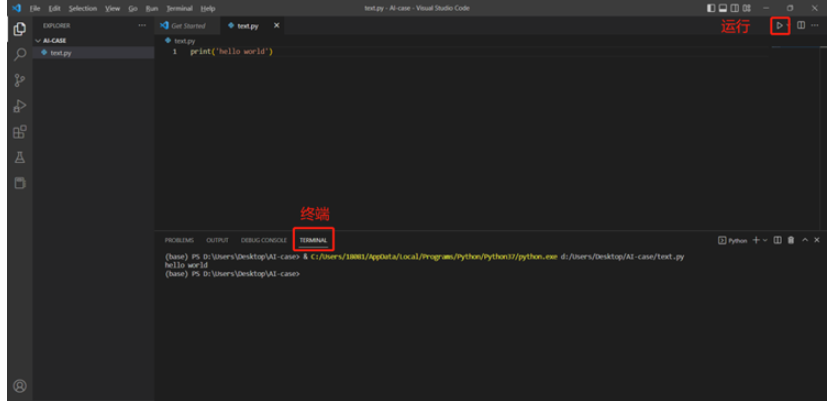Viewport: 836px width, 401px height.
Task: Open run options dropdown next to play button
Action: point(787,25)
